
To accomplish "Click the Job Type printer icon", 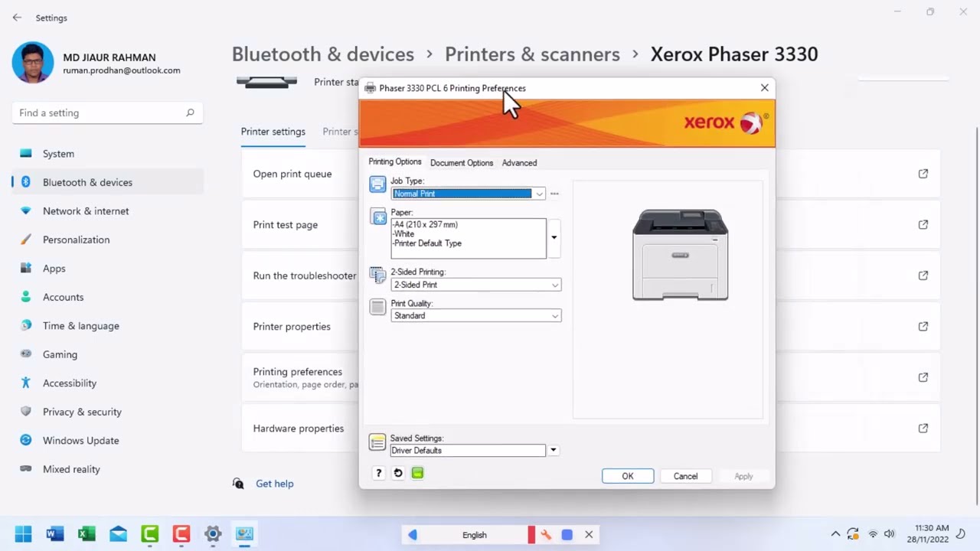I will click(x=377, y=184).
